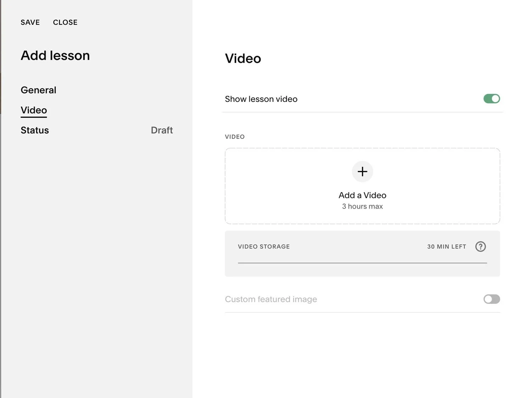Open the Draft status selector

point(162,130)
